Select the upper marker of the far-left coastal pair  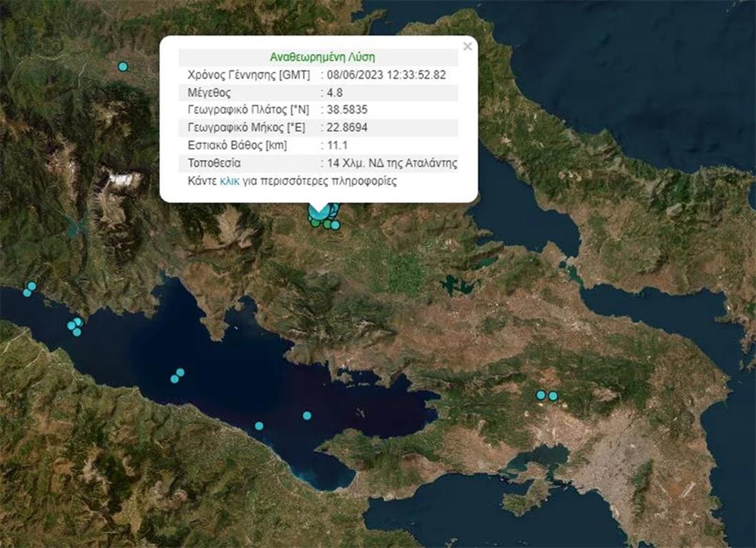pos(32,286)
